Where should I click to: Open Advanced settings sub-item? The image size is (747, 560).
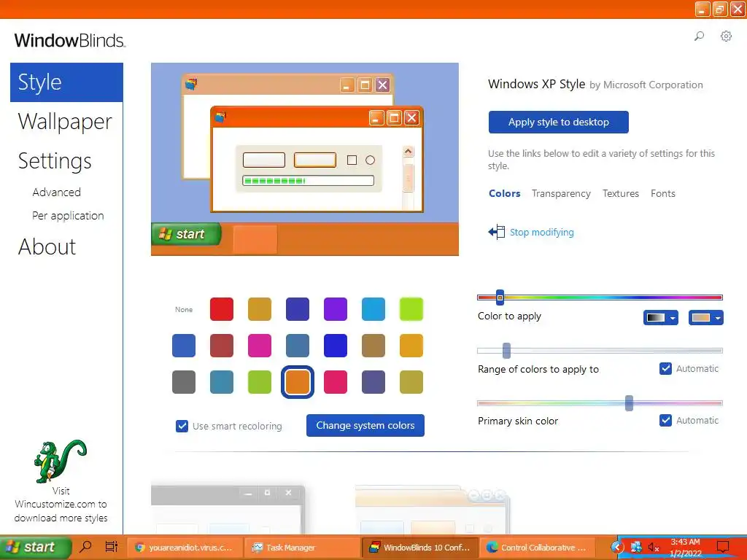pyautogui.click(x=57, y=192)
